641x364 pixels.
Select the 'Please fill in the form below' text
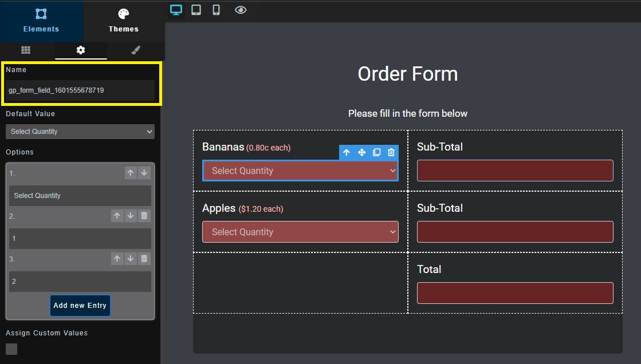click(408, 113)
